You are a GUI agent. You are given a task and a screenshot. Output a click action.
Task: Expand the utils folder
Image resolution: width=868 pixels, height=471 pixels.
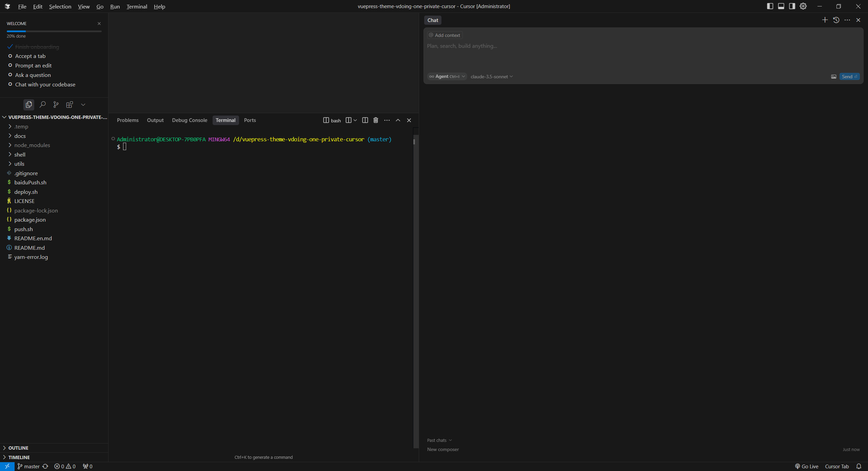tap(54, 164)
